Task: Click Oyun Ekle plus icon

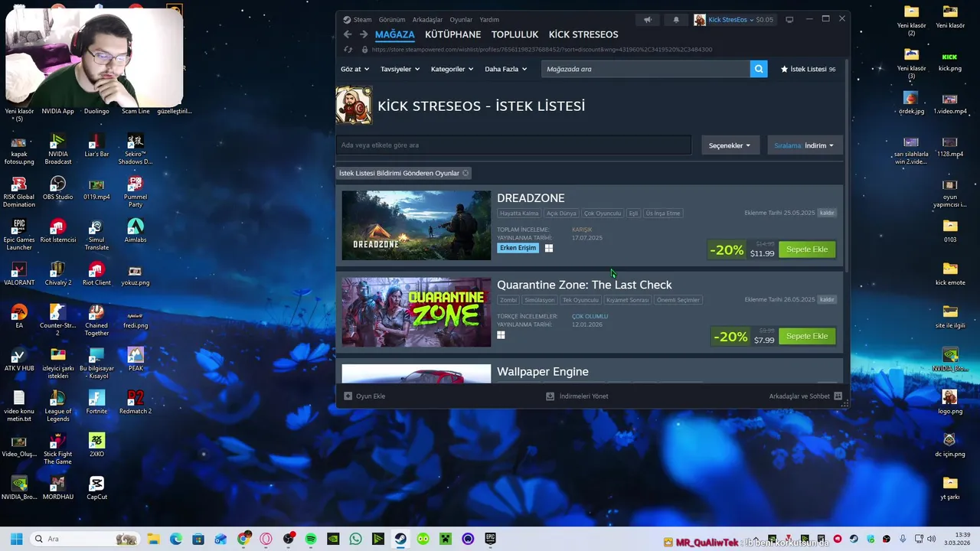Action: point(348,396)
